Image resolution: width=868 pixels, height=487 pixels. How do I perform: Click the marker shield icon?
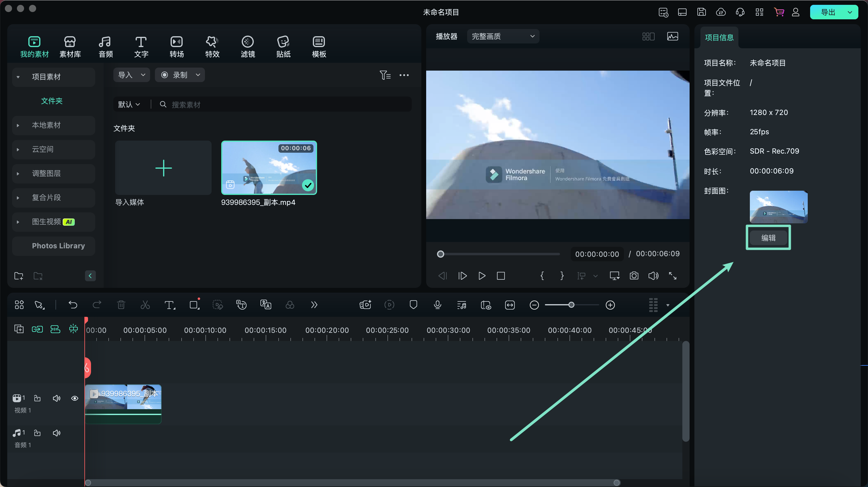[x=413, y=305]
